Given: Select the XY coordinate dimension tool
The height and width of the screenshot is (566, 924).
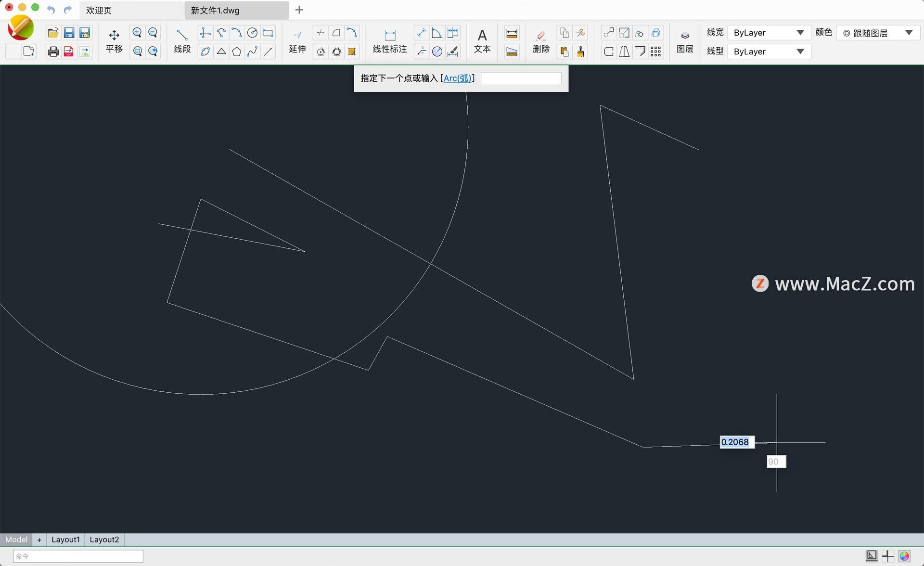Looking at the screenshot, I should [421, 51].
